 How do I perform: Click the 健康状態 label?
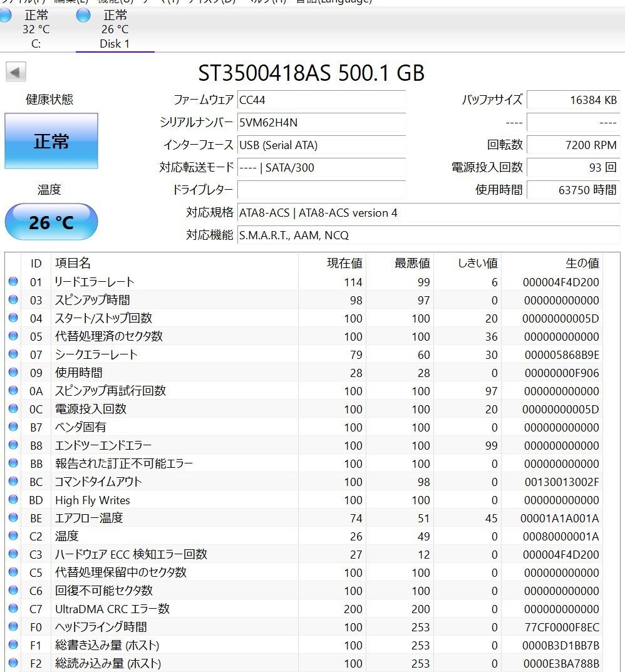(x=49, y=100)
